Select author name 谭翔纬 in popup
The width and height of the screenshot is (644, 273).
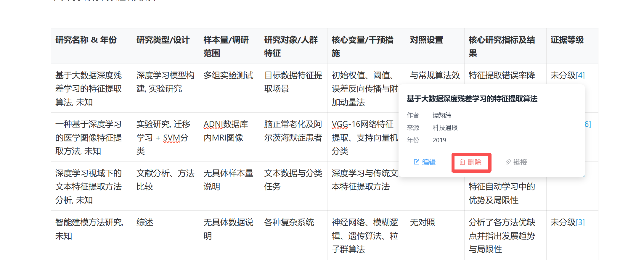442,115
